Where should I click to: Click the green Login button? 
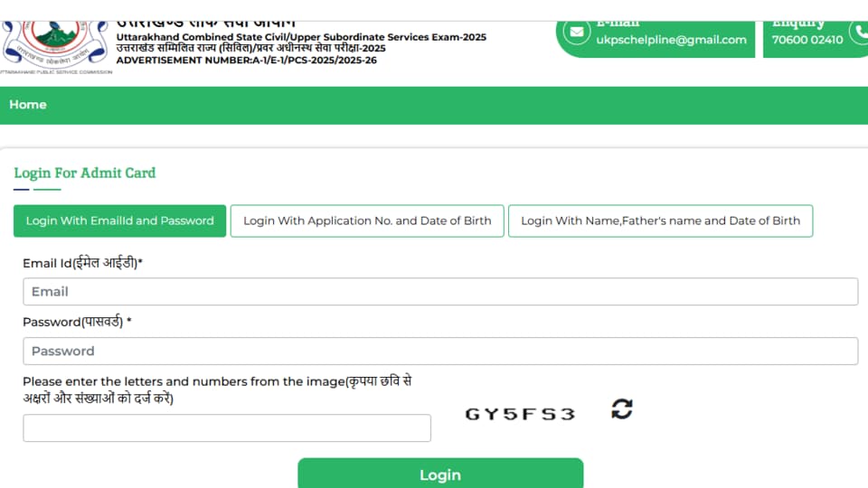440,474
